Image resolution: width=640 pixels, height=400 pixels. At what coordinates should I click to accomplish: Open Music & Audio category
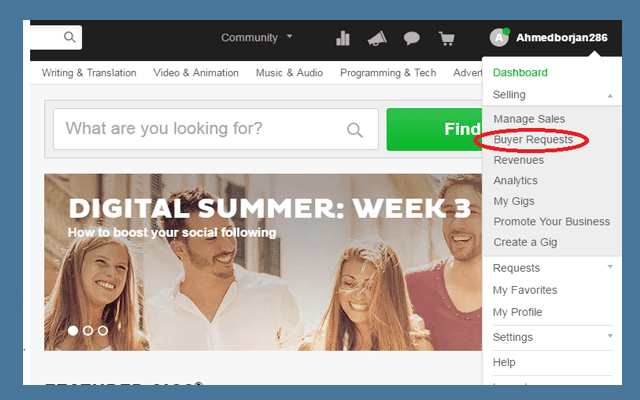click(289, 73)
